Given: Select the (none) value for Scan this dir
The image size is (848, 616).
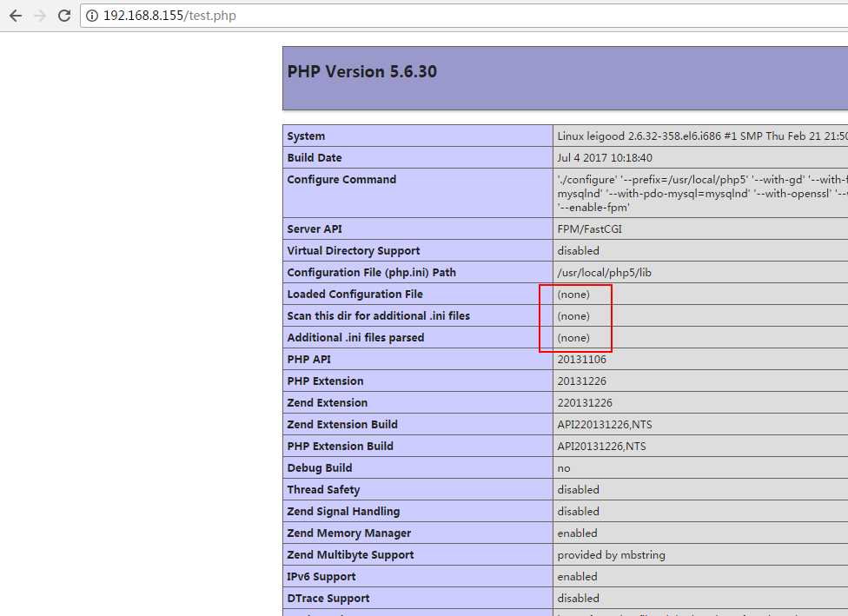Looking at the screenshot, I should pyautogui.click(x=573, y=316).
